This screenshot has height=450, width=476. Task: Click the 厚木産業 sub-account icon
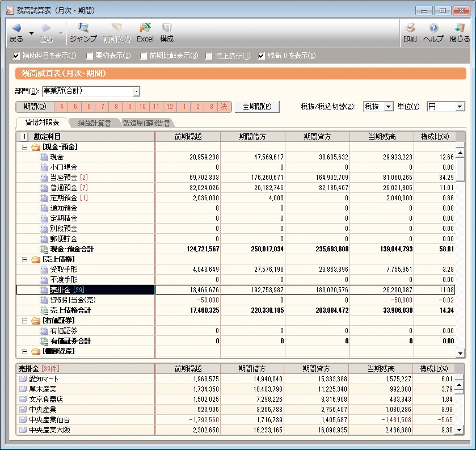pos(23,389)
